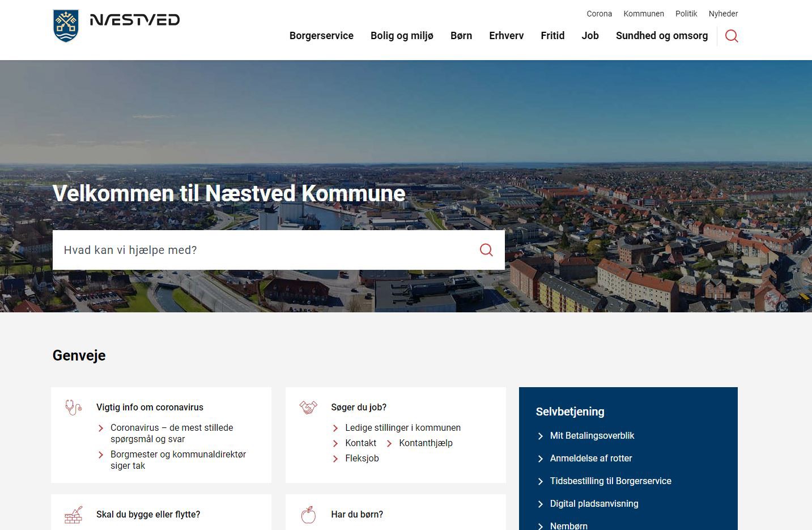The image size is (812, 530).
Task: Click the Næstved coat of arms logo
Action: coord(66,26)
